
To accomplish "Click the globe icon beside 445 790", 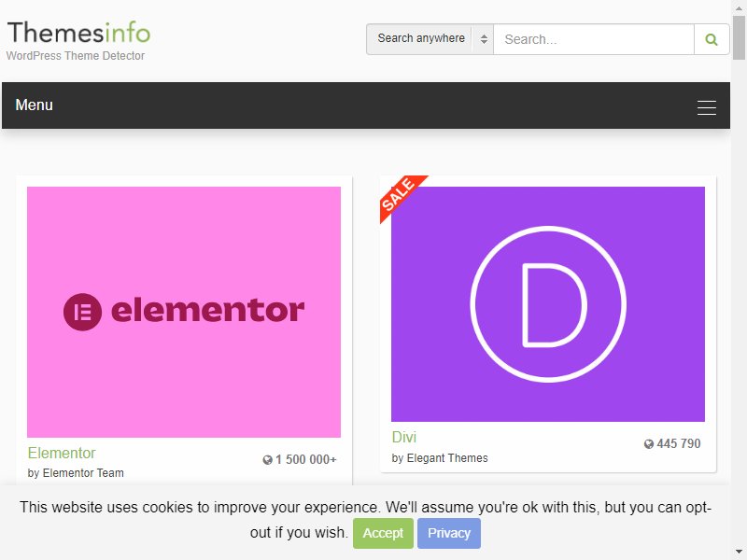I will (648, 444).
